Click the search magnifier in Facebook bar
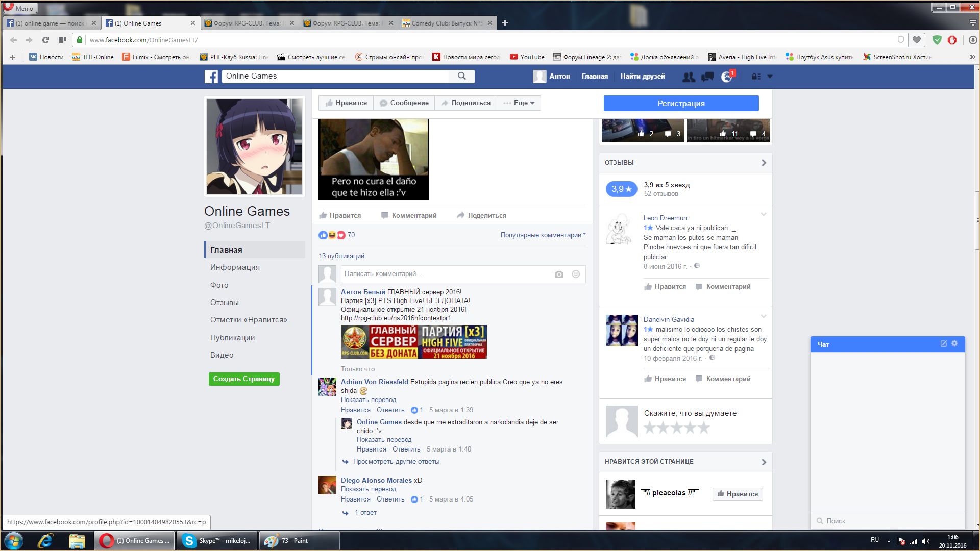The height and width of the screenshot is (551, 980). click(x=462, y=76)
